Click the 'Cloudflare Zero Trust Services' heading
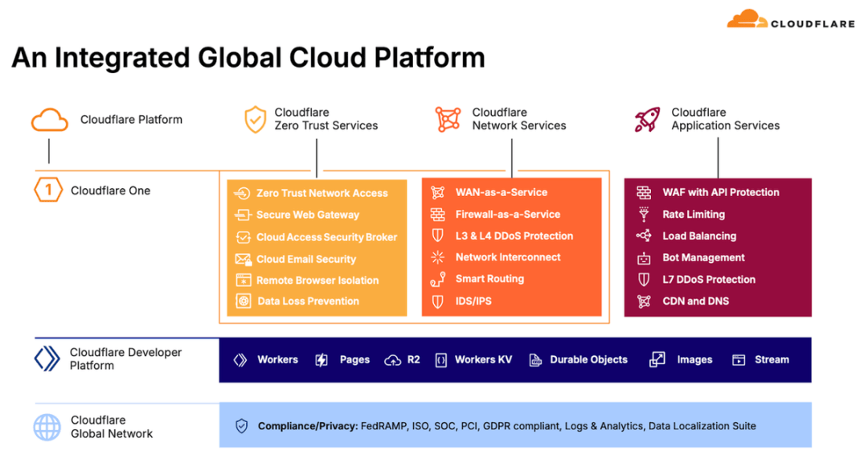The height and width of the screenshot is (451, 868). 326,119
